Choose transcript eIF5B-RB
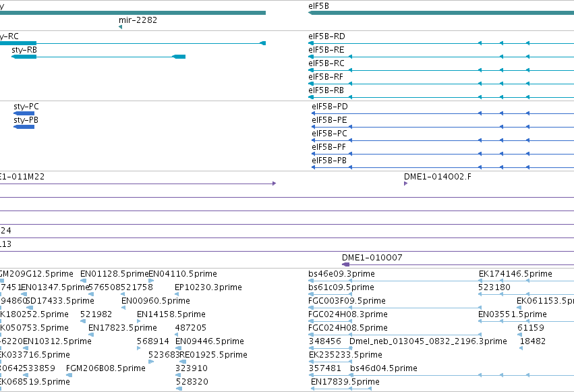 click(326, 90)
